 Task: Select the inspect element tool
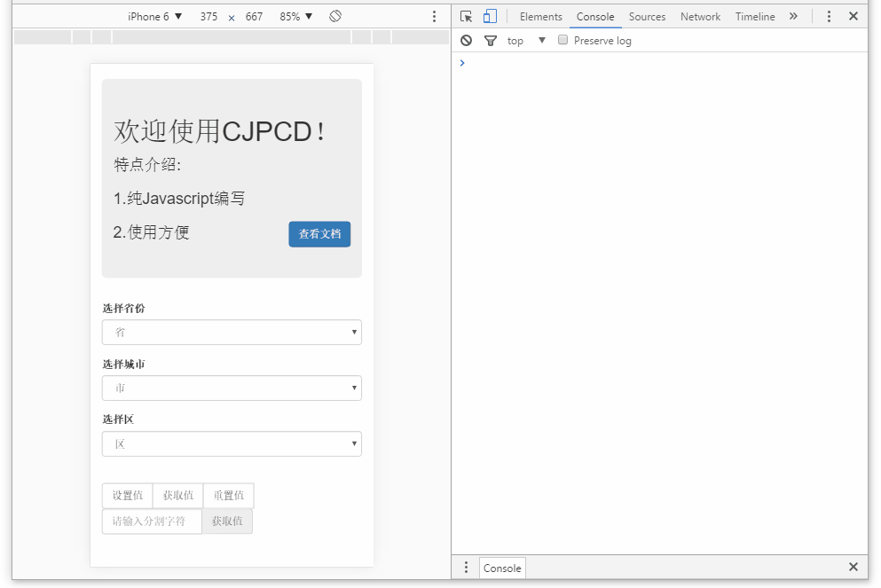466,16
